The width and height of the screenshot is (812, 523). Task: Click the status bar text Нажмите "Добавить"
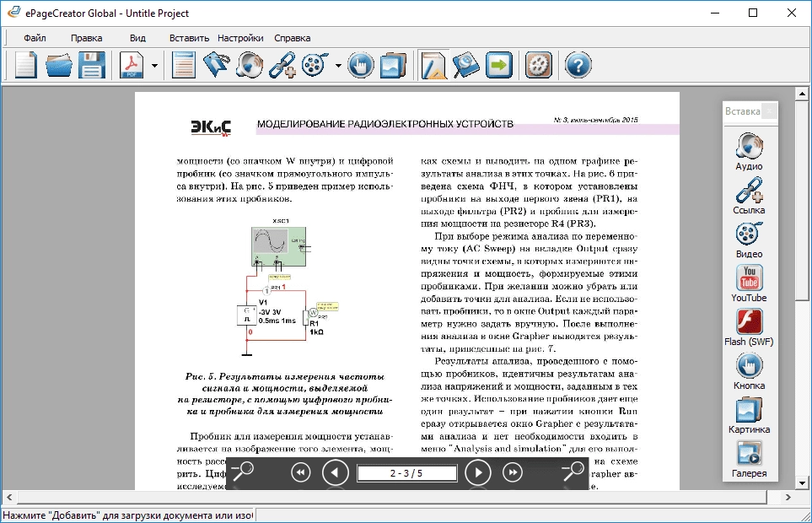point(128,515)
